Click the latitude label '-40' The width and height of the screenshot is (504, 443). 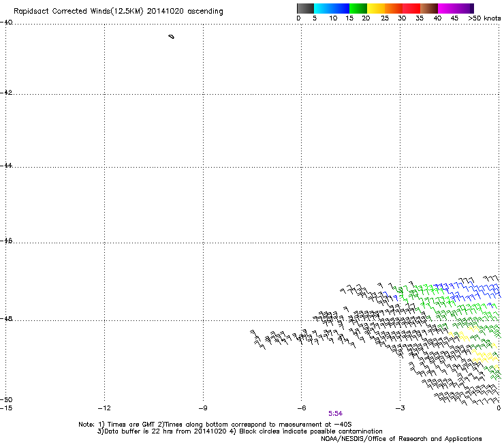(x=6, y=22)
